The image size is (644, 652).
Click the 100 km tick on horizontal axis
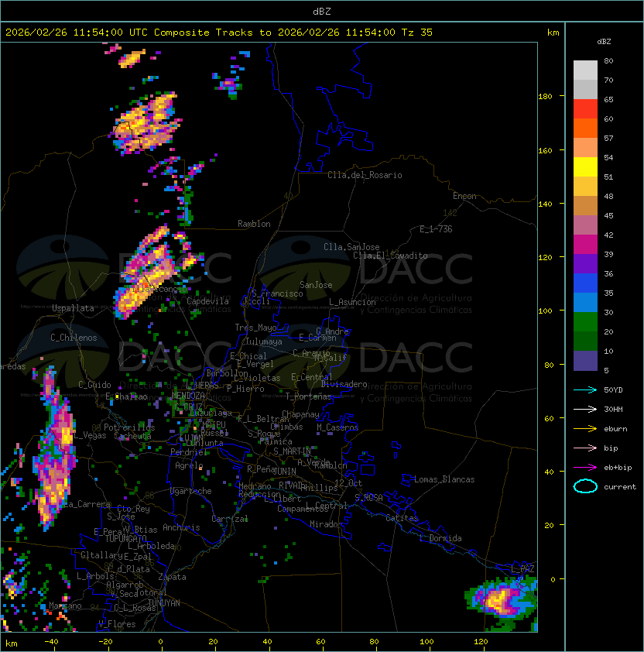(x=426, y=642)
